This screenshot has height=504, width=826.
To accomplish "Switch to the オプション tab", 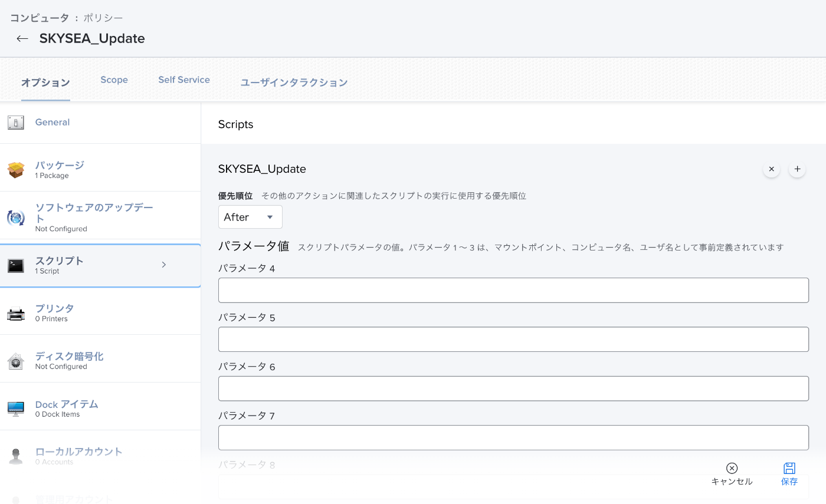I will pos(45,83).
